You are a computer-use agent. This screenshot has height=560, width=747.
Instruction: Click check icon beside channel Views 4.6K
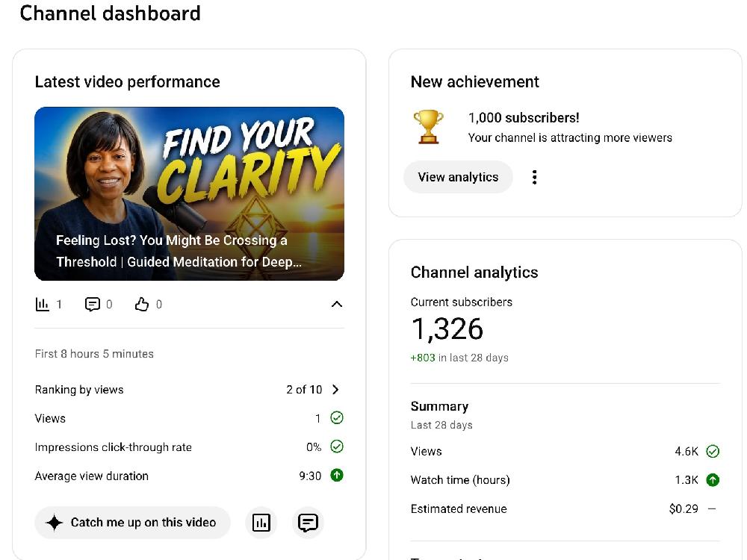point(713,451)
